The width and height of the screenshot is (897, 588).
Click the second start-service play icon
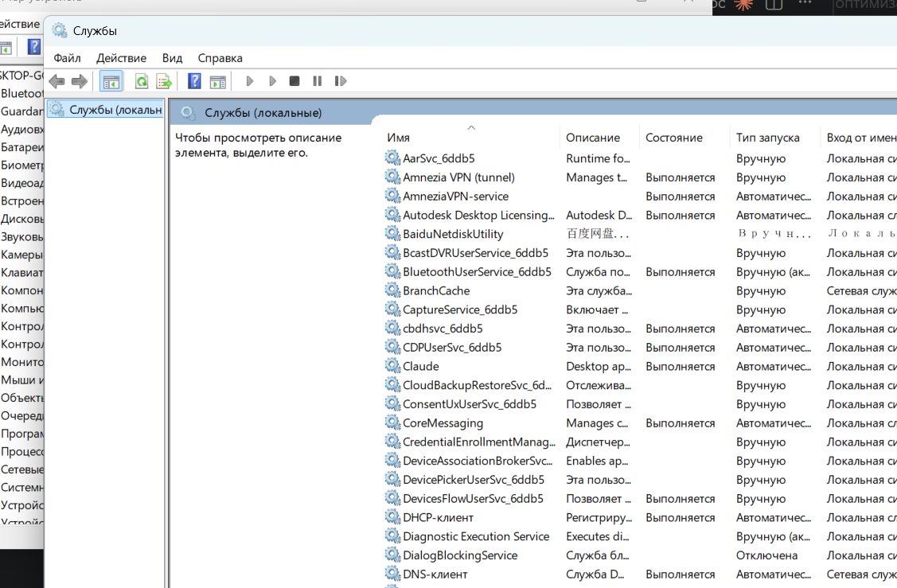click(272, 81)
